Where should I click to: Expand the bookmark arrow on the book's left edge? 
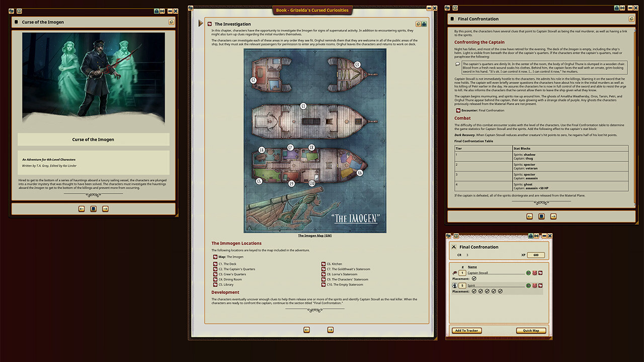[x=201, y=23]
